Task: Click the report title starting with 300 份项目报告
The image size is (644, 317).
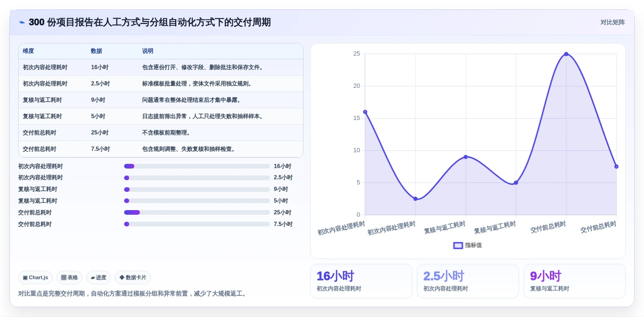Action: (x=150, y=22)
